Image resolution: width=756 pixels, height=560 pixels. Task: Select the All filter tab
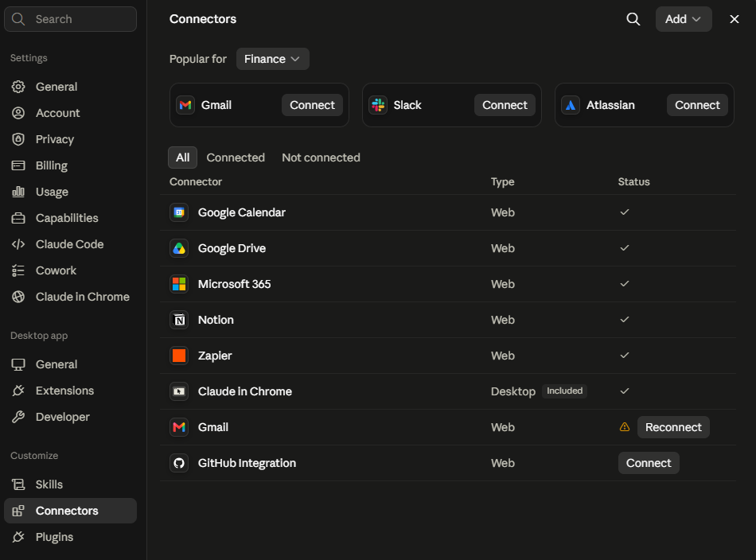pos(183,157)
